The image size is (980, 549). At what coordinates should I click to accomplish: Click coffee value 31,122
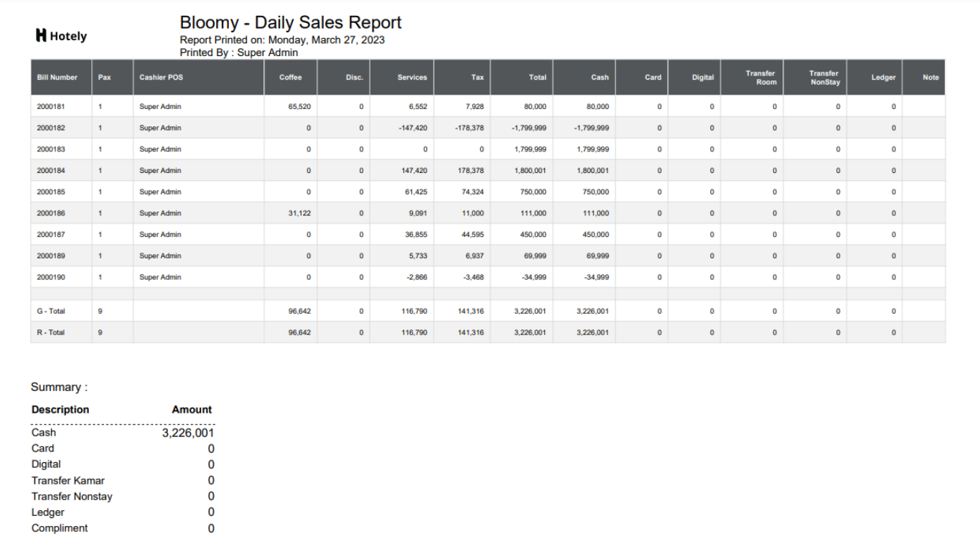click(x=299, y=213)
